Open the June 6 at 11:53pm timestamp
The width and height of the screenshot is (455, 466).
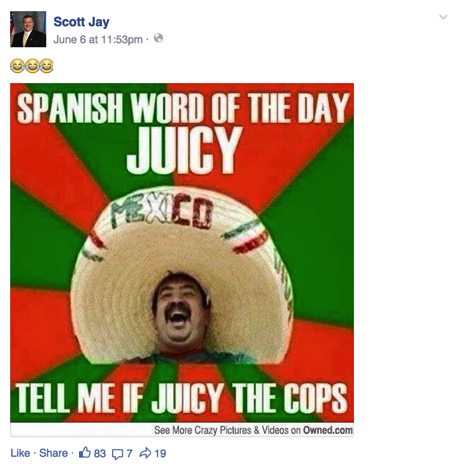(98, 40)
